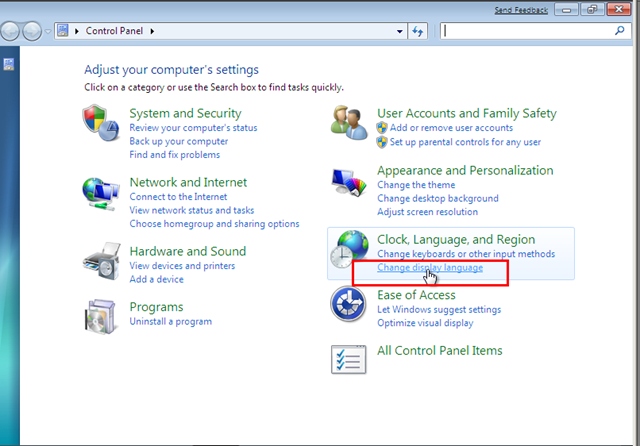Click Change display language
The width and height of the screenshot is (640, 446).
[x=430, y=268]
